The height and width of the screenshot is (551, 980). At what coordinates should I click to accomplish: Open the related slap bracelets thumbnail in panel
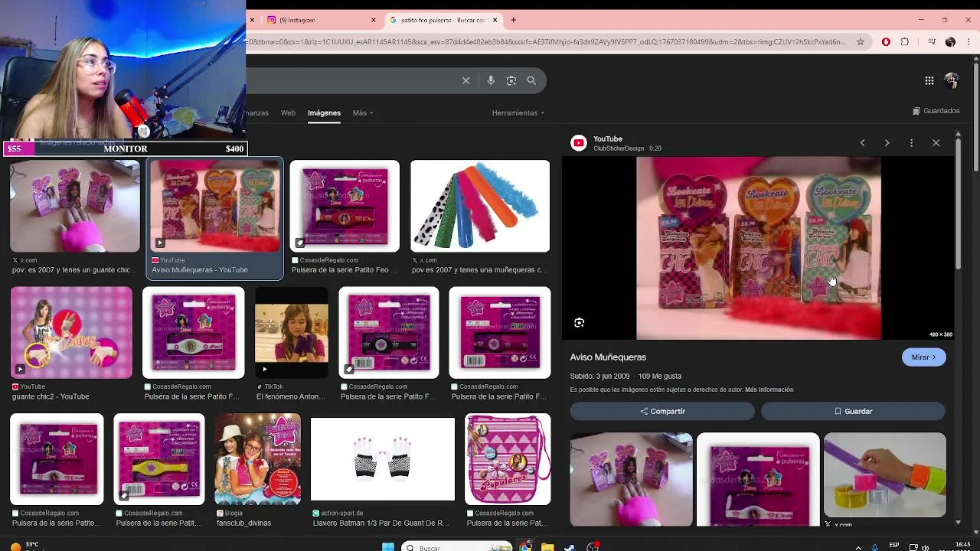(885, 474)
